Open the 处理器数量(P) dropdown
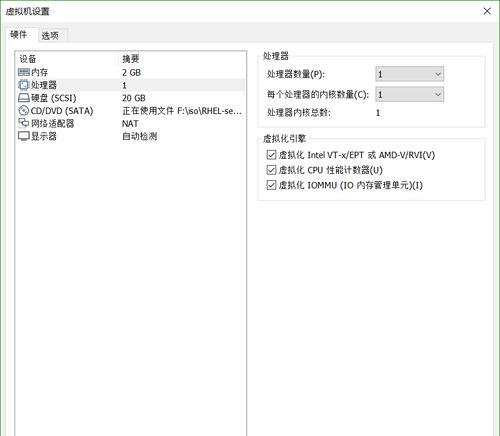Viewport: 500px width, 436px height. click(x=410, y=74)
